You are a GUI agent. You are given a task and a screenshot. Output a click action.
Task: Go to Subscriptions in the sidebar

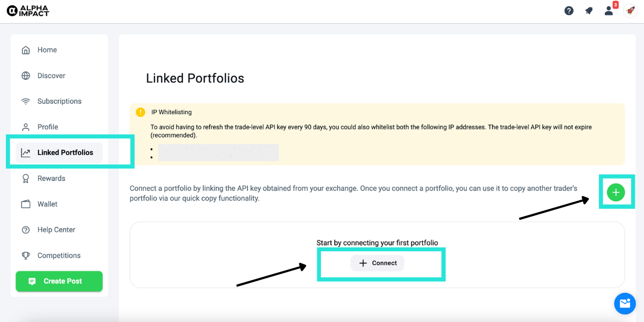(59, 101)
